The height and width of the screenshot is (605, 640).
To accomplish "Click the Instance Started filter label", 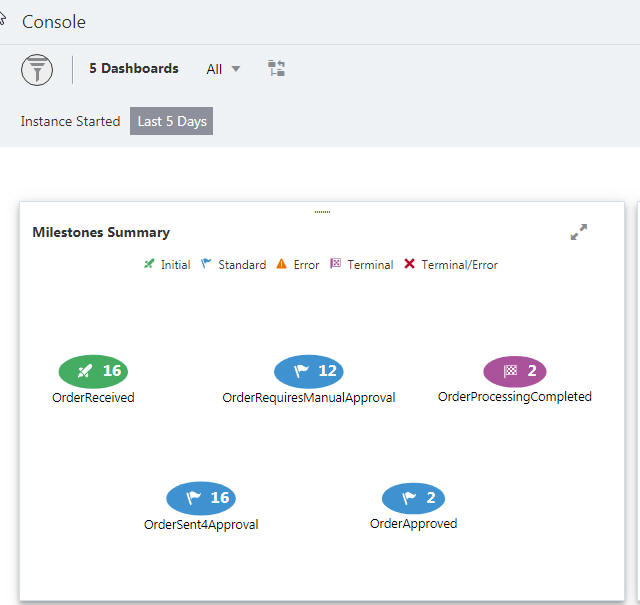I will tap(70, 121).
